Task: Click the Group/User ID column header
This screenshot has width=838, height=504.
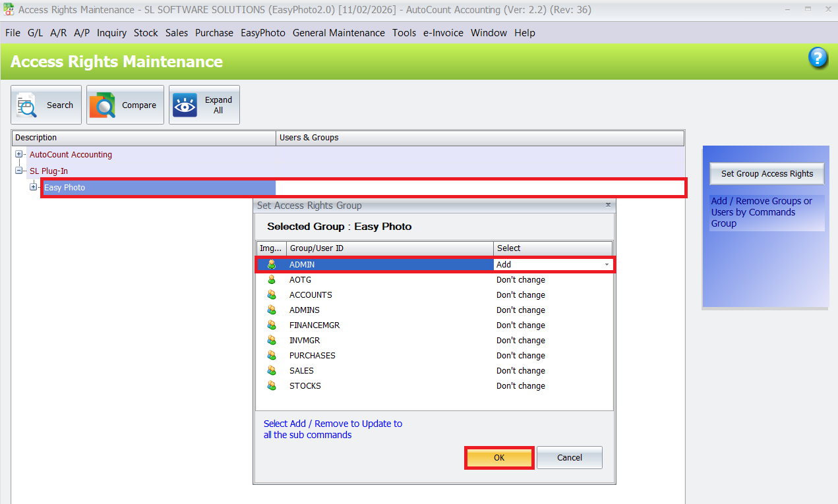Action: 389,248
